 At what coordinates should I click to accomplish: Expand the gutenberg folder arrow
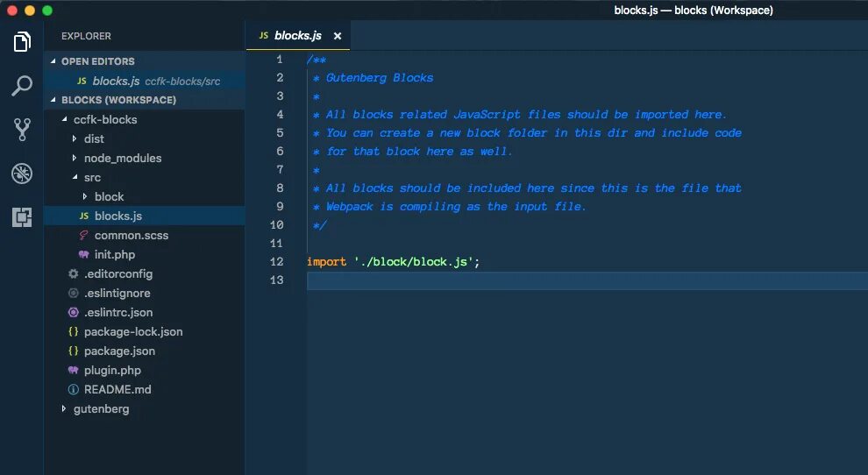click(x=64, y=408)
